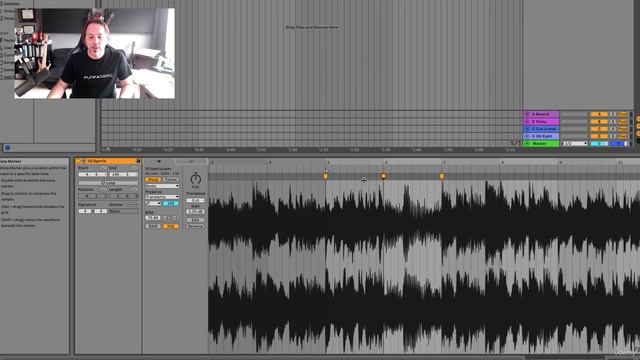Click the Follow button next to Warp
Image resolution: width=640 pixels, height=360 pixels.
pos(171,180)
